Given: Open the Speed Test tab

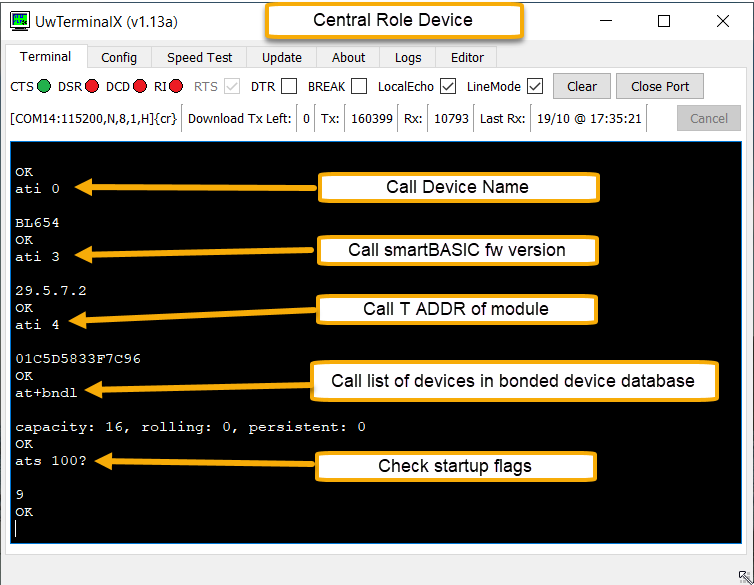Looking at the screenshot, I should point(199,58).
